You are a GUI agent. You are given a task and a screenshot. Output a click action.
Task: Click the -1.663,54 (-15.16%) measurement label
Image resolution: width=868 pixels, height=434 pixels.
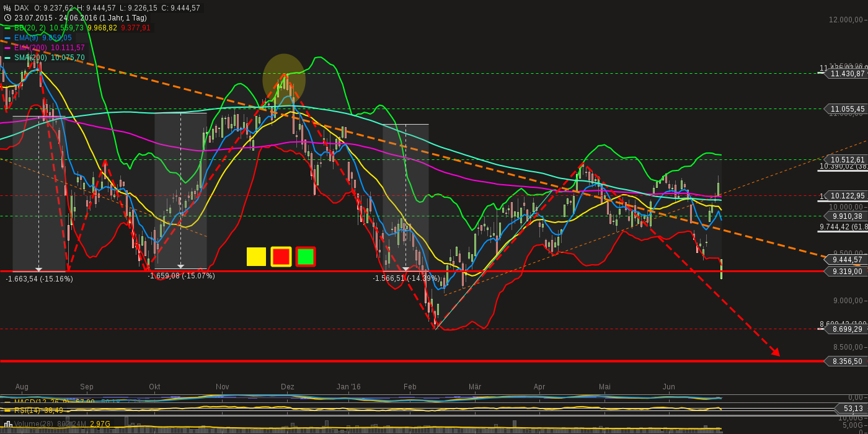coord(39,279)
